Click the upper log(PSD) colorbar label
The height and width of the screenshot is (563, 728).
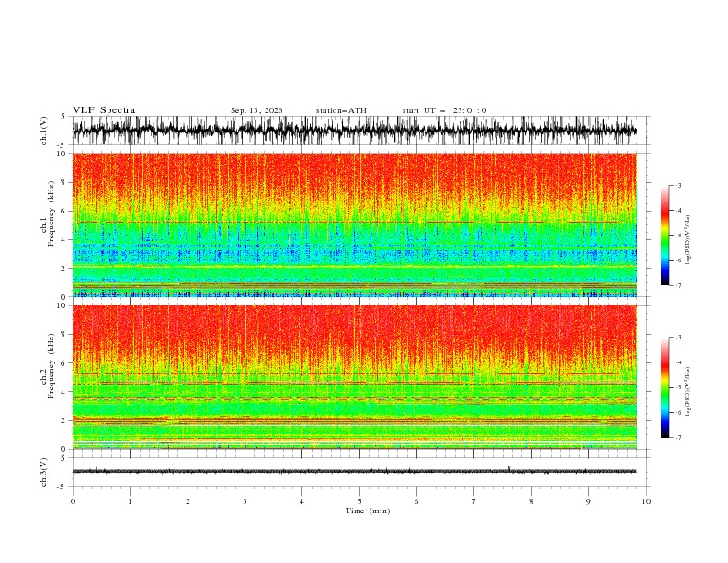[x=688, y=240]
